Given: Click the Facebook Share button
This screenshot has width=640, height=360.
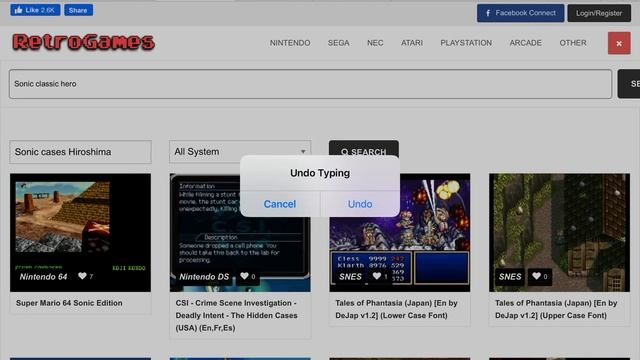Looking at the screenshot, I should tap(78, 10).
